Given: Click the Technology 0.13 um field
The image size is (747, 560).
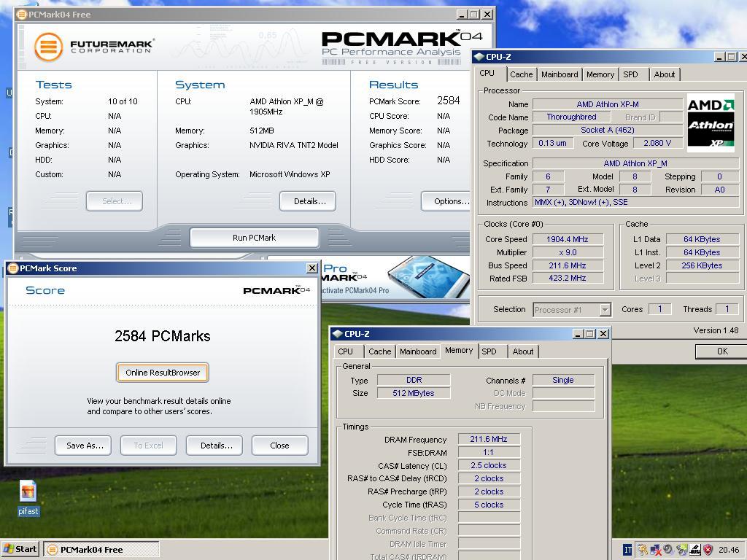Looking at the screenshot, I should click(x=552, y=144).
